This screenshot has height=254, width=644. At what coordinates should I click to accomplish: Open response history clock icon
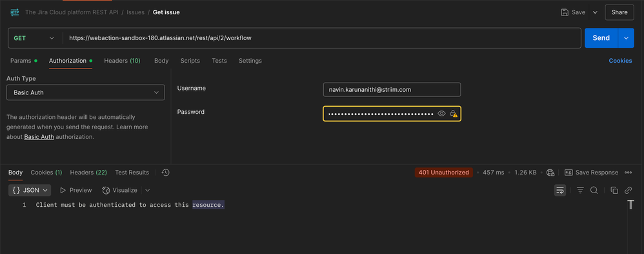tap(166, 173)
